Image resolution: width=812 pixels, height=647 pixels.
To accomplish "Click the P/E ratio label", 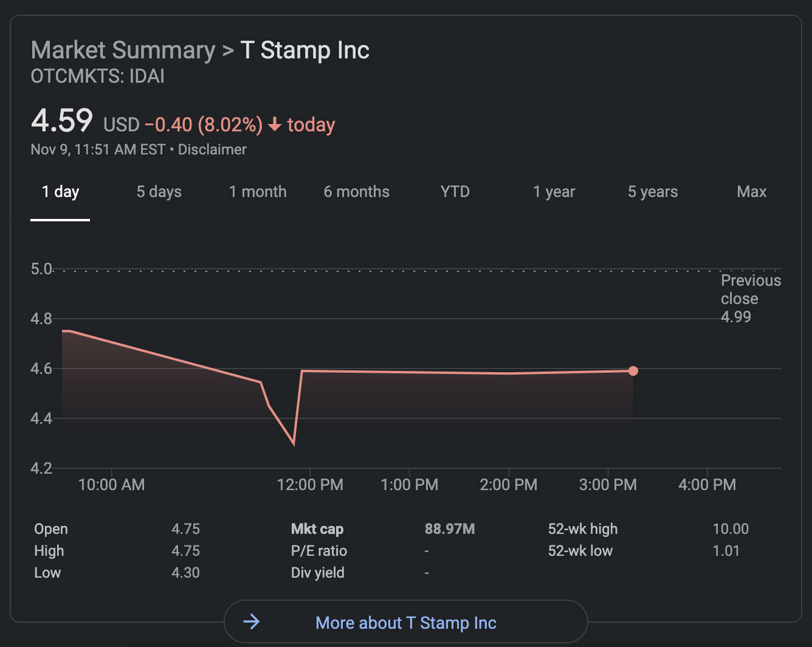I will coord(319,551).
